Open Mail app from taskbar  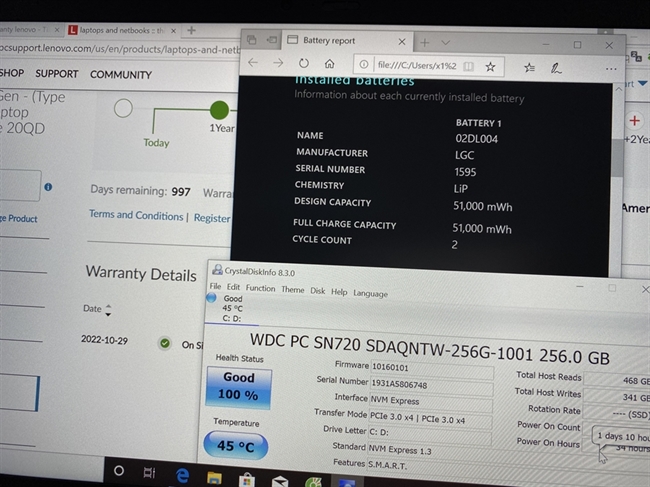point(280,482)
